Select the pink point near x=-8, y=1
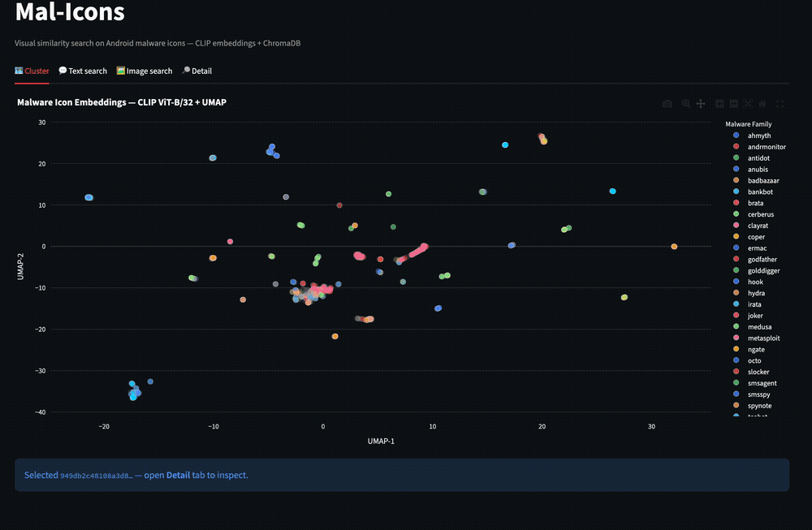 230,242
